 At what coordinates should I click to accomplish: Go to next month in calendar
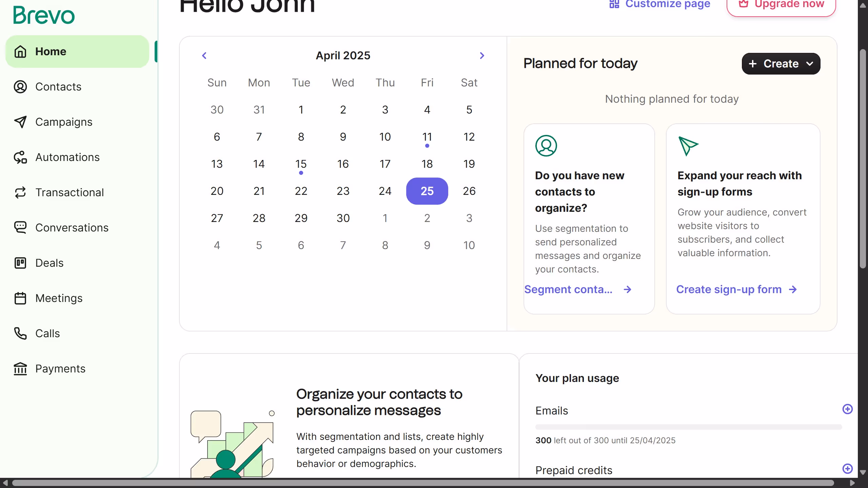click(482, 56)
